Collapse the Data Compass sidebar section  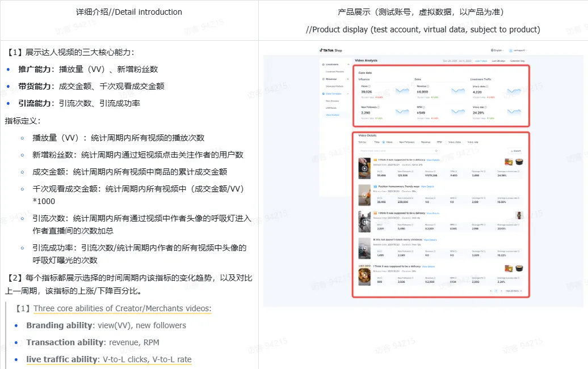click(x=348, y=94)
